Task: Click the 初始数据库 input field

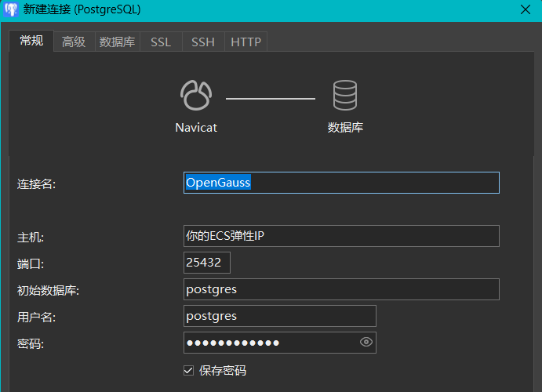Action: point(341,289)
